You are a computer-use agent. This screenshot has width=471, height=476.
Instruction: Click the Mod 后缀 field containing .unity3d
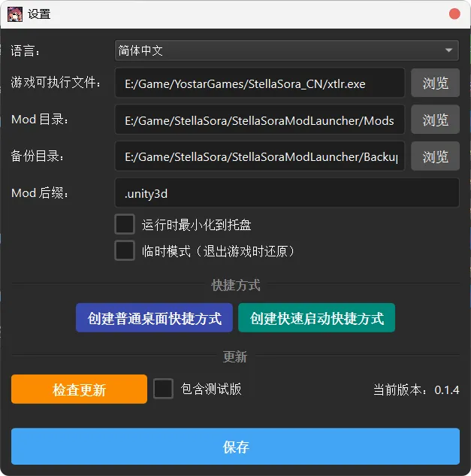coord(286,193)
